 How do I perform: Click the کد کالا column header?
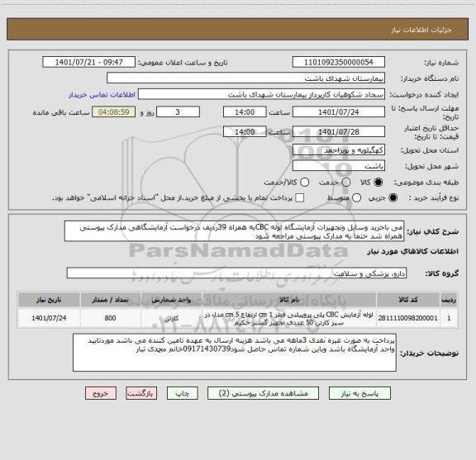coord(408,300)
